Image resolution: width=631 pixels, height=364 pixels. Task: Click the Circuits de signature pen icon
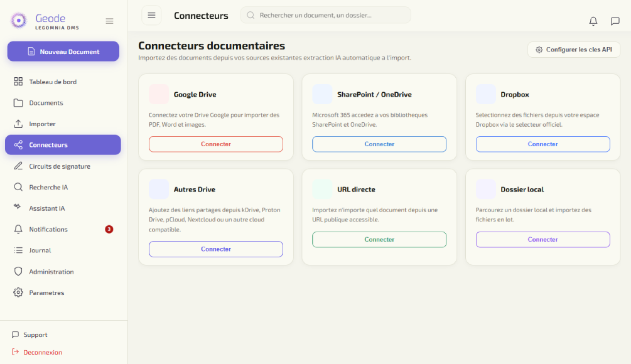click(x=18, y=166)
